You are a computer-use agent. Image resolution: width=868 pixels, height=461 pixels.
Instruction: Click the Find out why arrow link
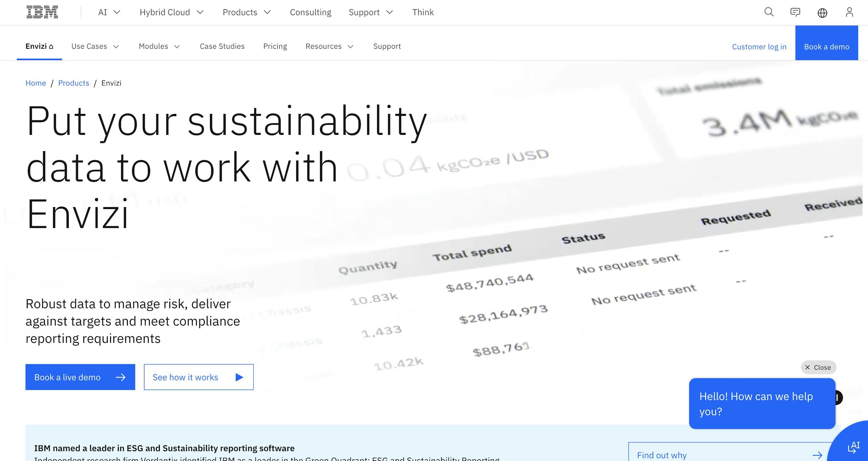click(820, 455)
